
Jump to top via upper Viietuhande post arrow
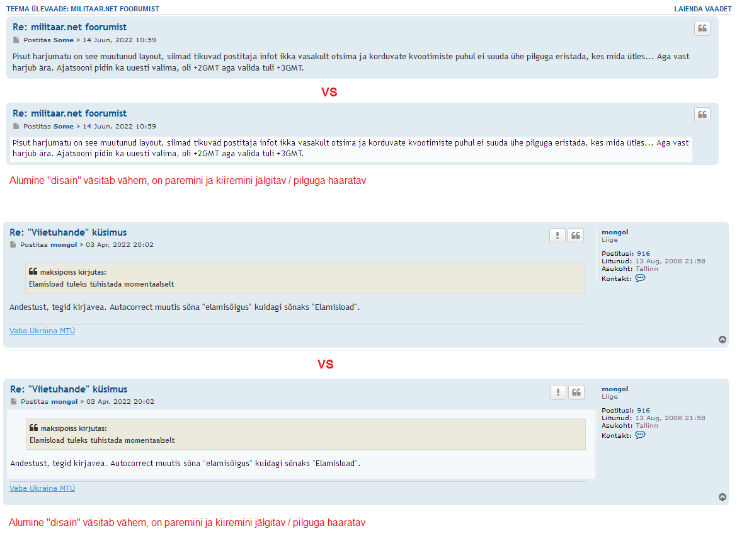point(723,340)
